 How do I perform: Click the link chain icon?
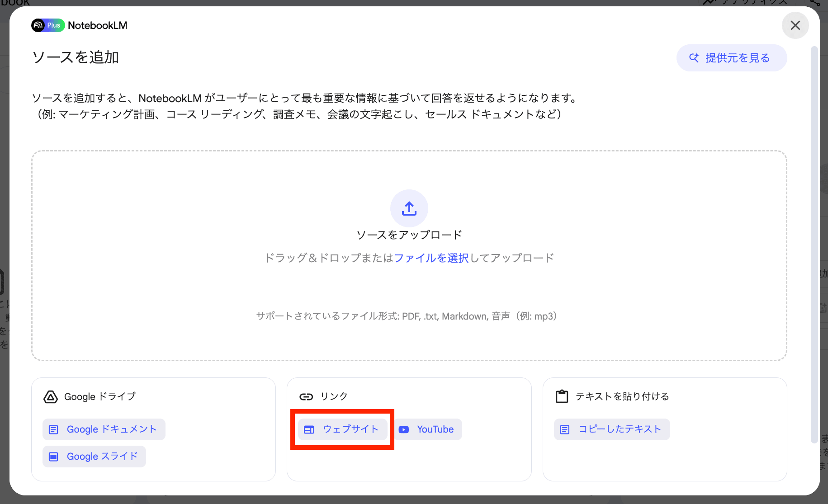click(x=306, y=397)
